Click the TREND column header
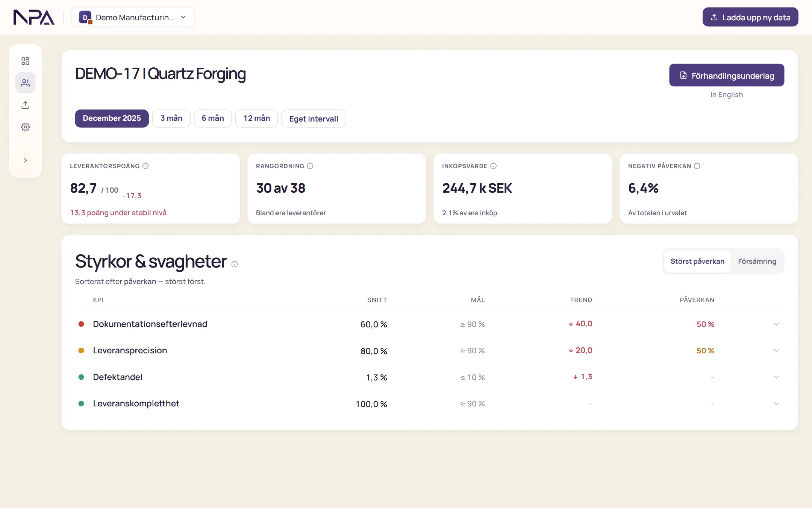 tap(581, 300)
